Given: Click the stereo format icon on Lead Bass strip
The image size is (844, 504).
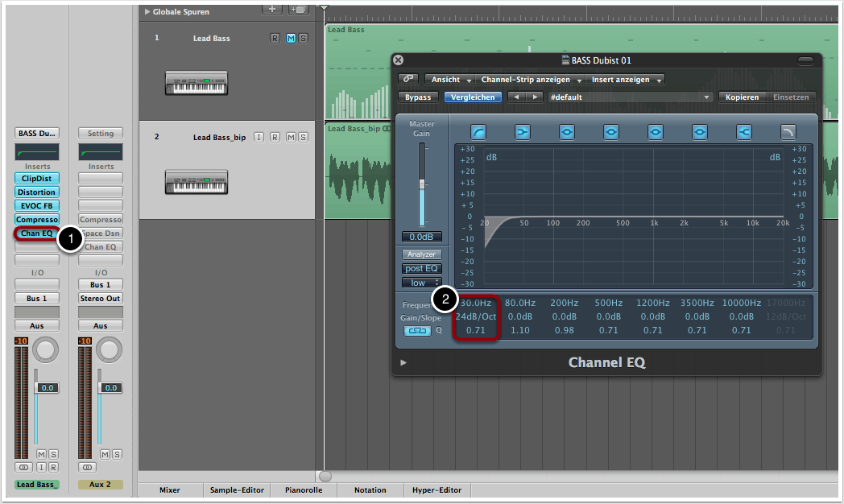Looking at the screenshot, I should click(23, 467).
